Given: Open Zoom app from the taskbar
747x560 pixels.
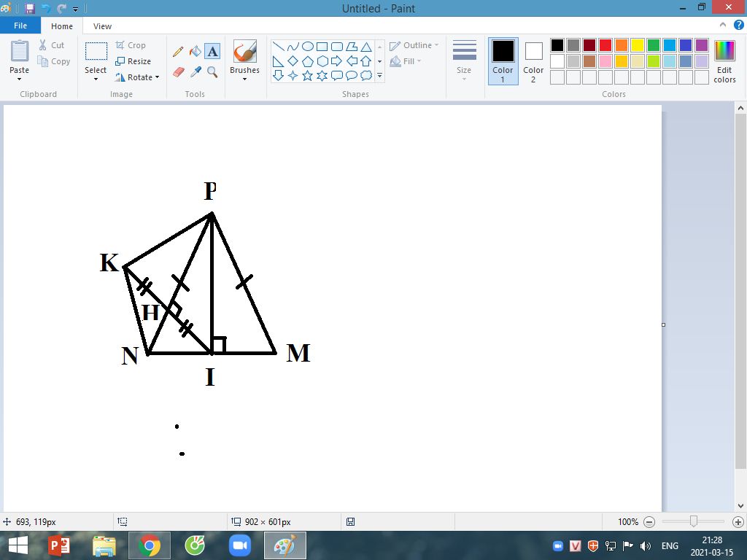Looking at the screenshot, I should (x=239, y=545).
